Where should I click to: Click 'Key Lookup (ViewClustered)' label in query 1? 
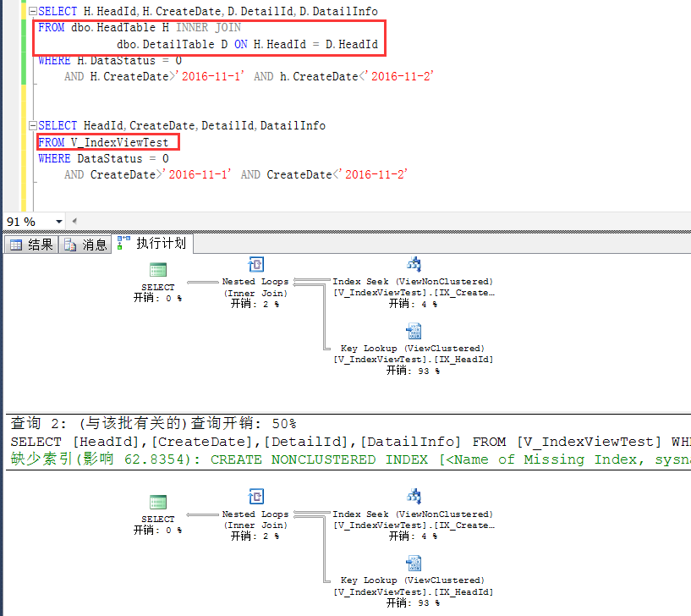point(413,349)
